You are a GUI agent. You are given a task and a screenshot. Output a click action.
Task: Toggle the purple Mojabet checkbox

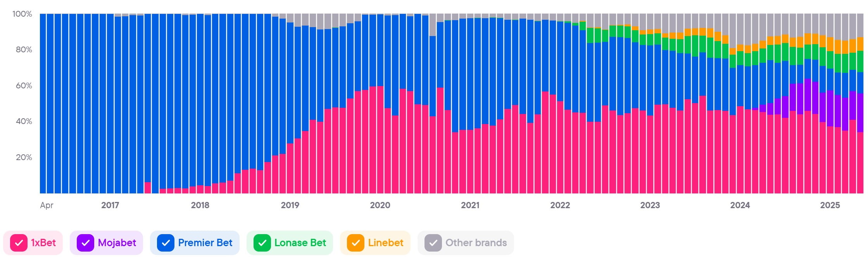point(85,243)
